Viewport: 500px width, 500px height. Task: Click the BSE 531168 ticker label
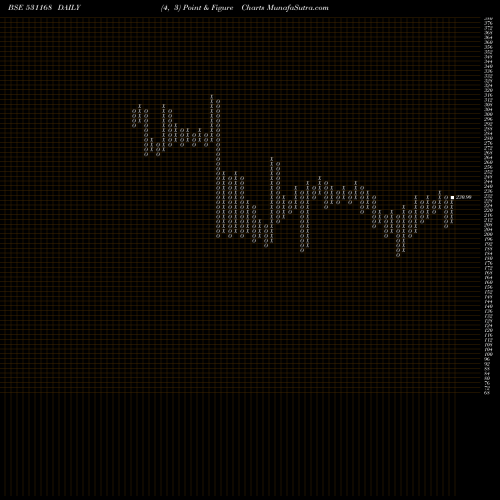30,8
